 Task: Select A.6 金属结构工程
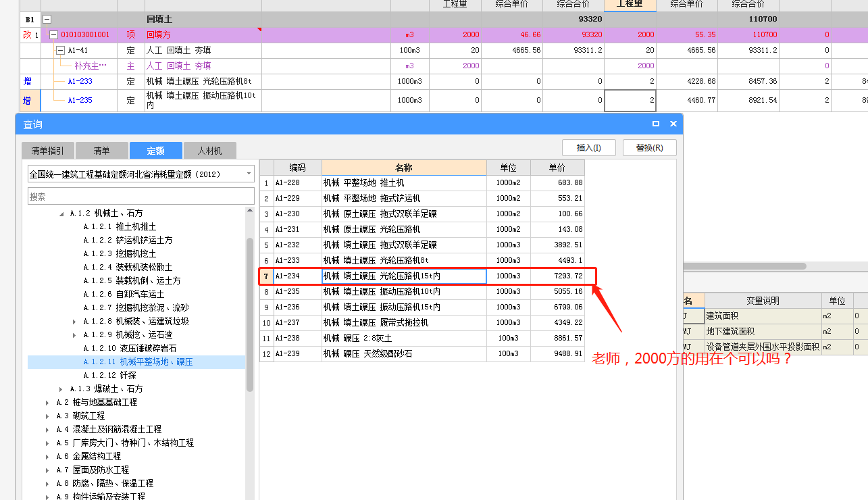click(x=88, y=457)
